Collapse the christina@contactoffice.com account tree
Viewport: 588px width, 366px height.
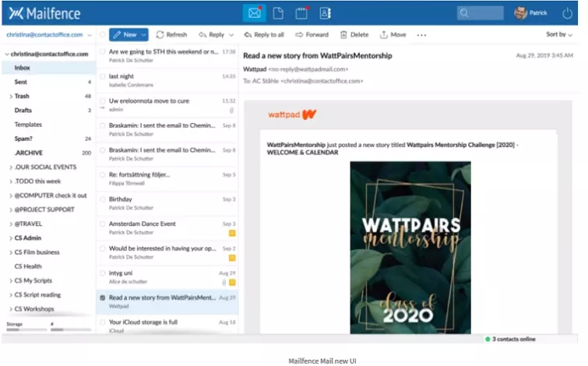coord(7,54)
